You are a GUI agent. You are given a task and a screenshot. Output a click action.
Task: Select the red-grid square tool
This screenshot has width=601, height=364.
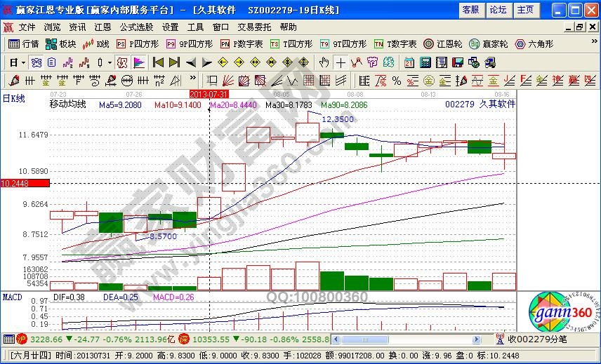point(308,81)
